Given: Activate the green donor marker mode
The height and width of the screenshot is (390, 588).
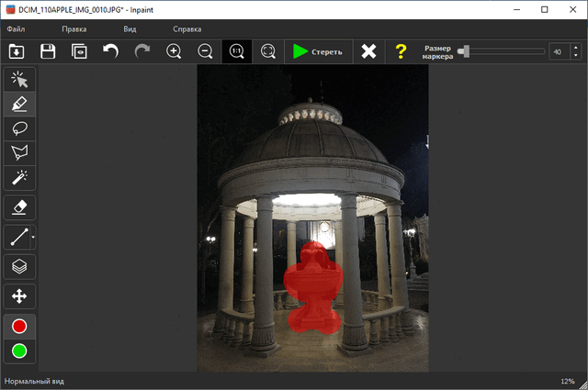Looking at the screenshot, I should tap(19, 351).
